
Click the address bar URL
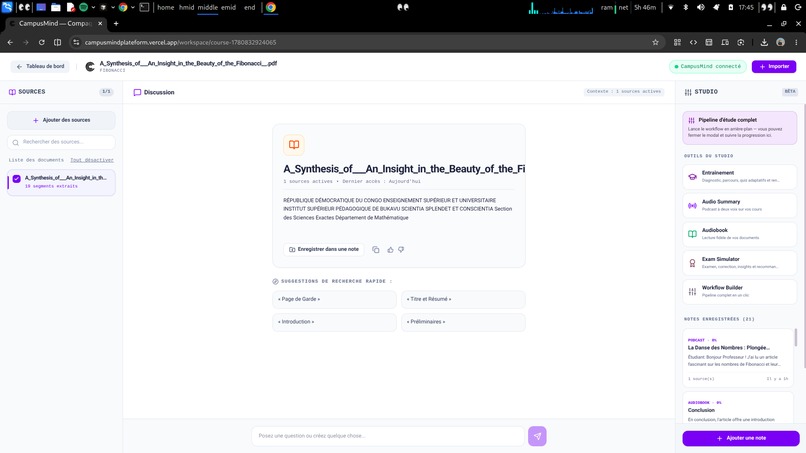[x=180, y=42]
